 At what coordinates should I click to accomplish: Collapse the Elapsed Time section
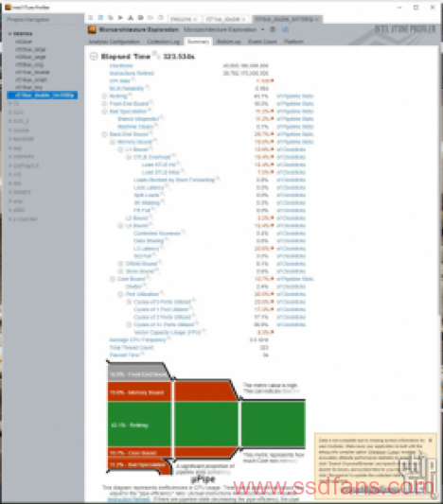pyautogui.click(x=94, y=57)
